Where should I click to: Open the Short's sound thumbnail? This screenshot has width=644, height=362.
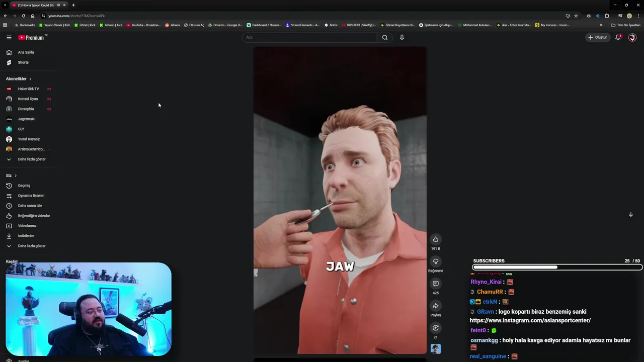436,349
